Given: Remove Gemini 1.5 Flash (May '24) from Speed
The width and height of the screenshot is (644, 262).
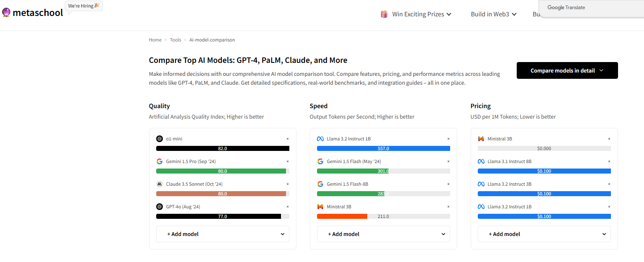Looking at the screenshot, I should 448,161.
